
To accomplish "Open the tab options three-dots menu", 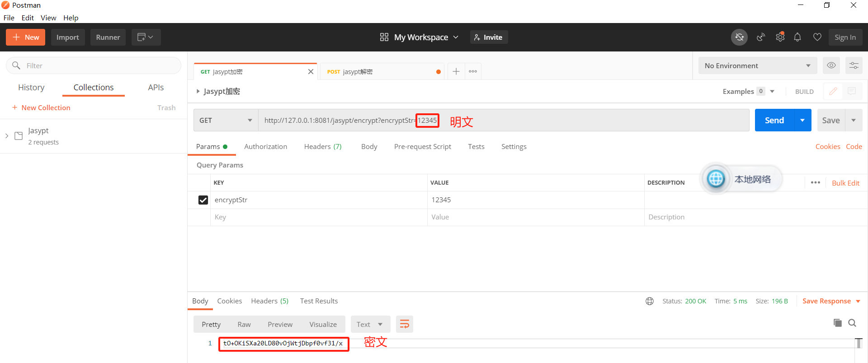I will (x=473, y=71).
